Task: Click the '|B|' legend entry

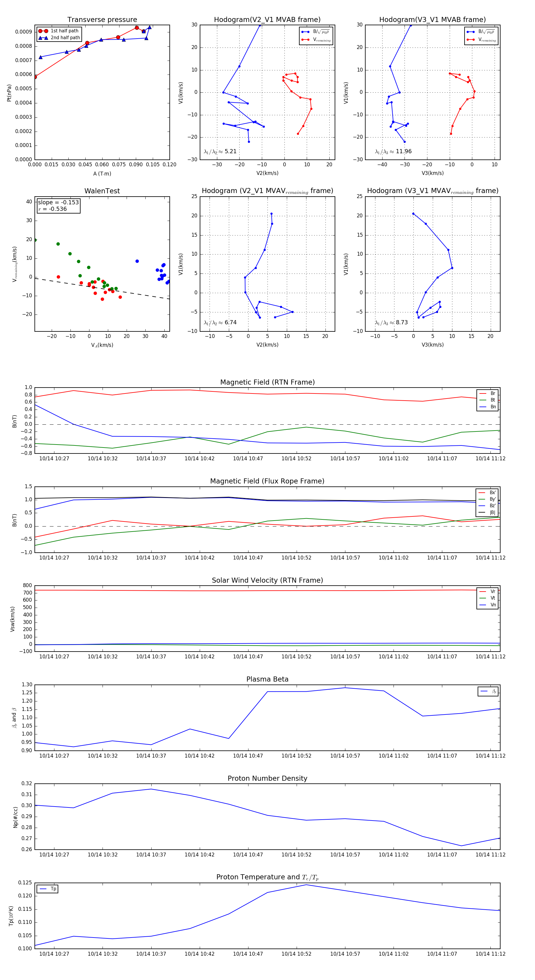Action: 487,513
